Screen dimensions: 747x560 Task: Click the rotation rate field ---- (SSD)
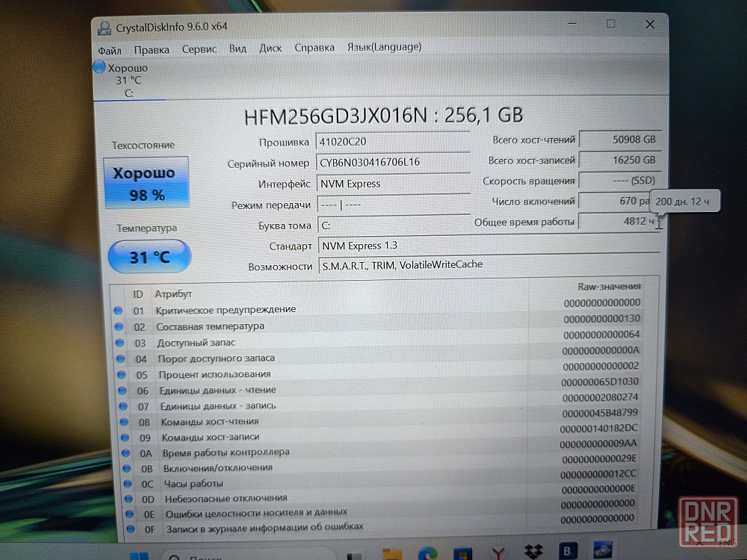620,181
